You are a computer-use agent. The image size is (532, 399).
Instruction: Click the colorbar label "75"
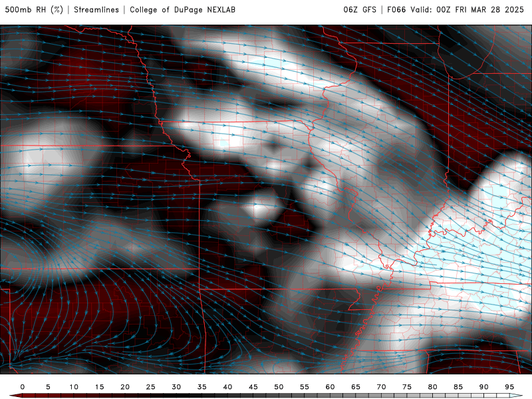click(x=407, y=387)
